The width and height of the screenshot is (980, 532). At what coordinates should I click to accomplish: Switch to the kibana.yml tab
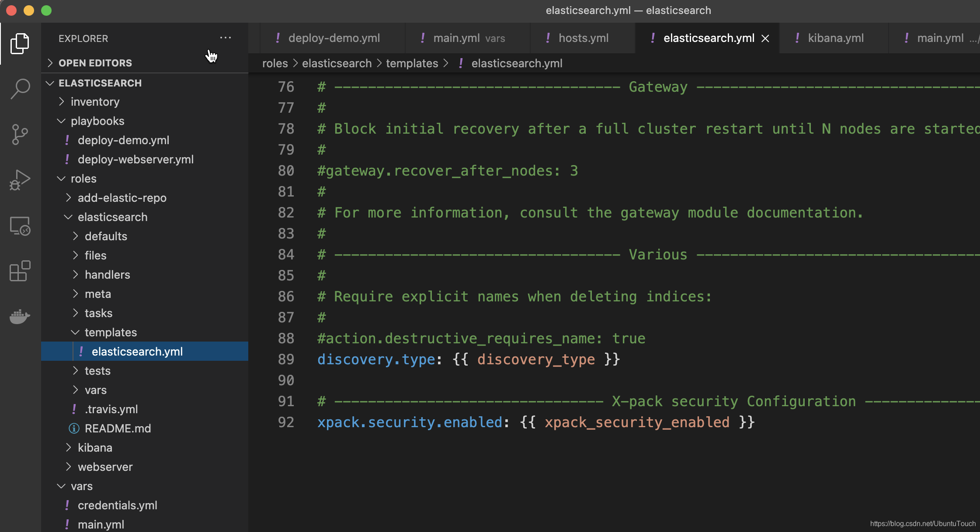pos(835,38)
